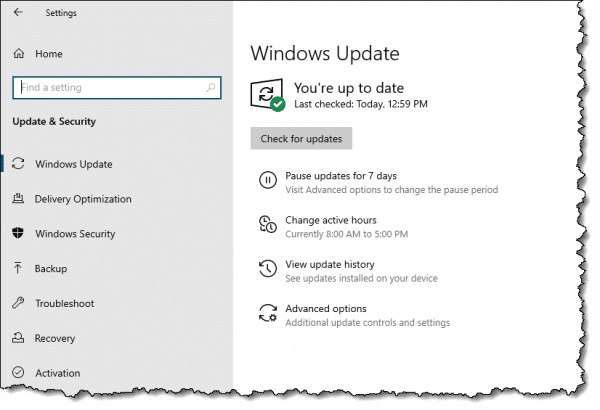The image size is (600, 410).
Task: Go back with the arrow next to Settings
Action: tap(18, 12)
